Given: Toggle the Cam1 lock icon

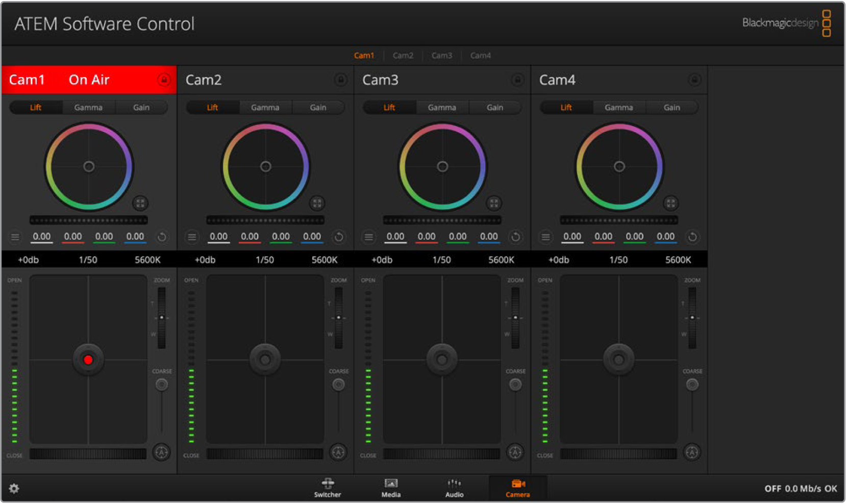Looking at the screenshot, I should point(164,80).
